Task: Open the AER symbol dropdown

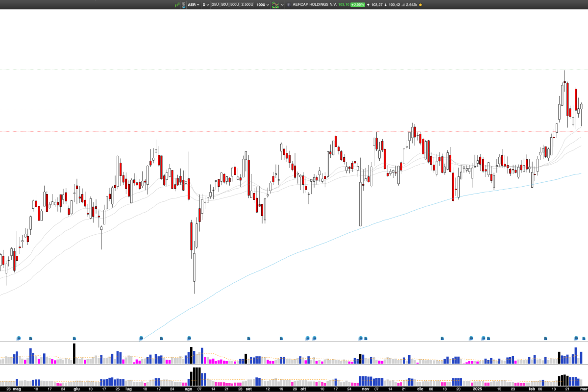Action: [194, 4]
